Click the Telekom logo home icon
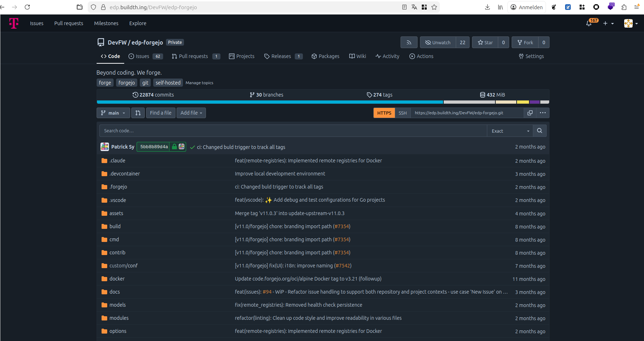The image size is (644, 341). 14,23
